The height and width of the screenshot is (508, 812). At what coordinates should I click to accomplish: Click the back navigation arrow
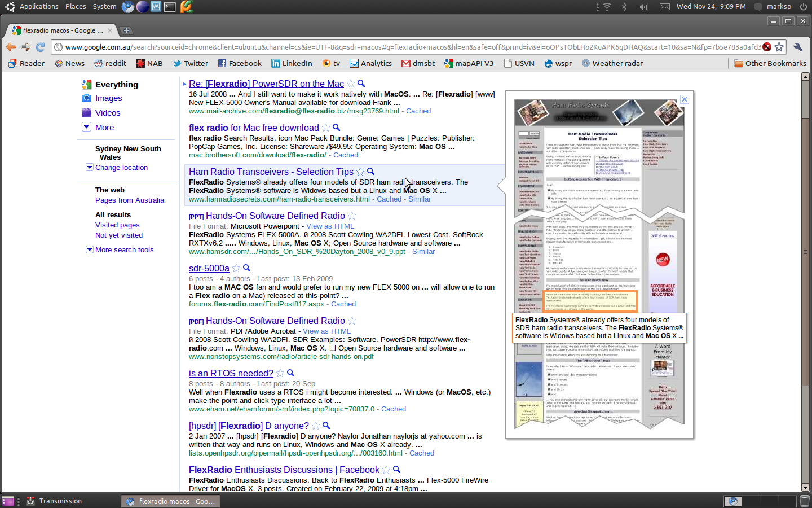(11, 47)
